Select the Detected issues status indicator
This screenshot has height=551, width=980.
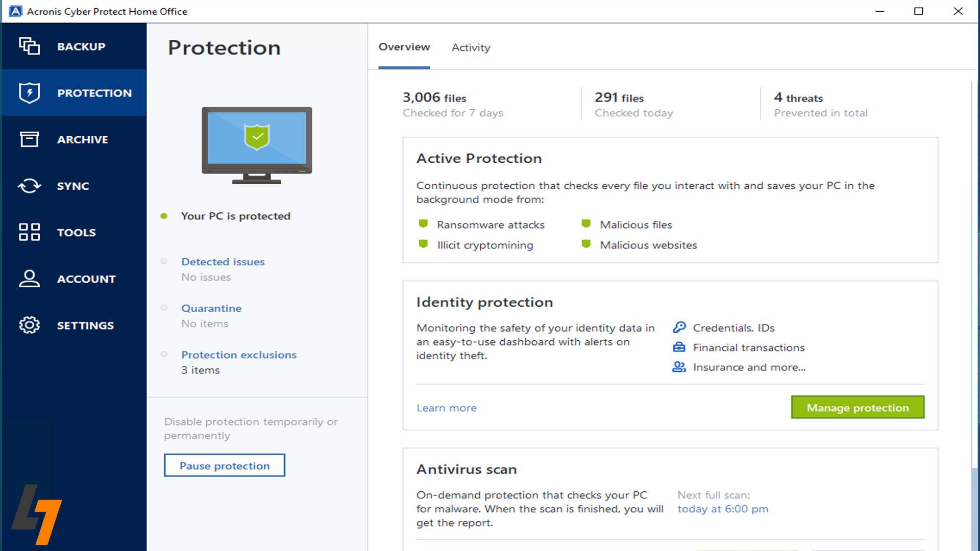tap(164, 261)
